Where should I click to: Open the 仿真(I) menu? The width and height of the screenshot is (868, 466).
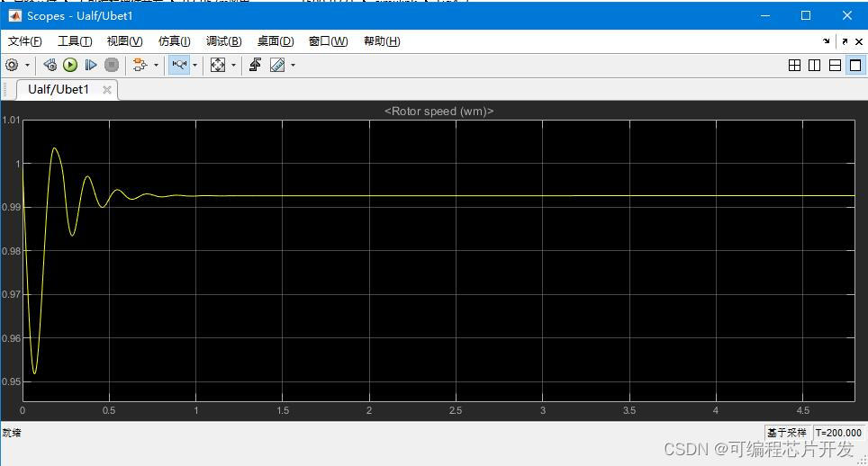[x=175, y=41]
